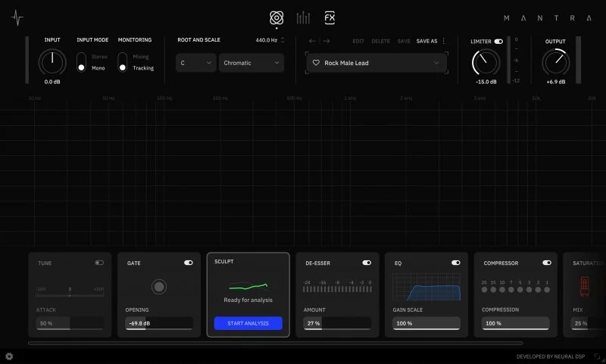Toggle Monitoring Mixing/Tracking switch

[x=122, y=62]
